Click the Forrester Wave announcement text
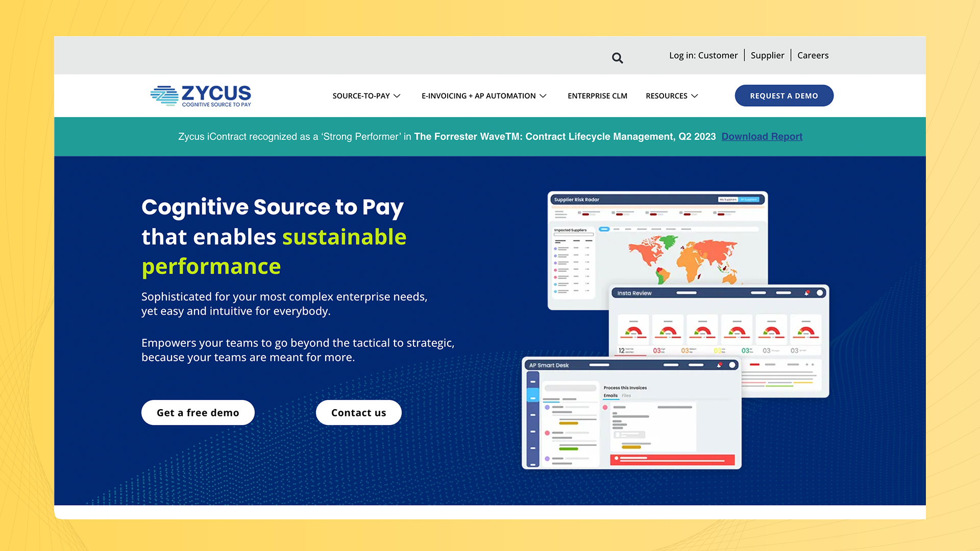This screenshot has width=980, height=551. (x=447, y=137)
